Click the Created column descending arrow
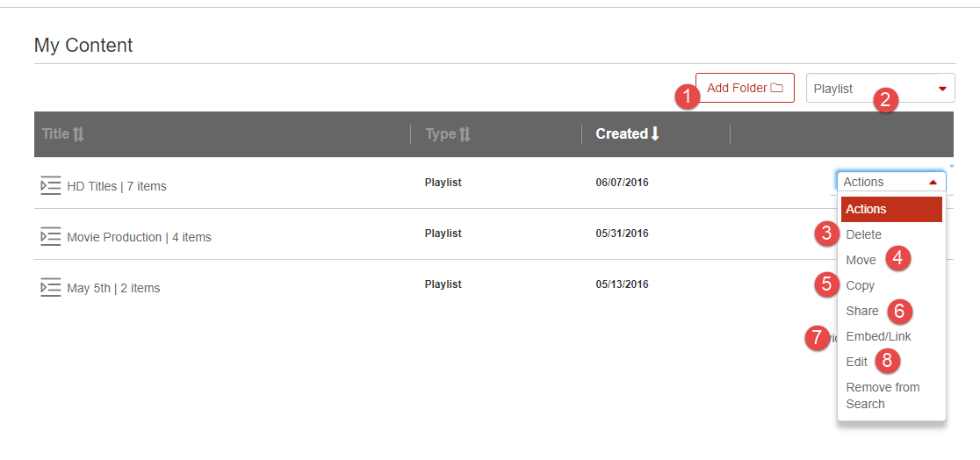980x460 pixels. point(655,133)
